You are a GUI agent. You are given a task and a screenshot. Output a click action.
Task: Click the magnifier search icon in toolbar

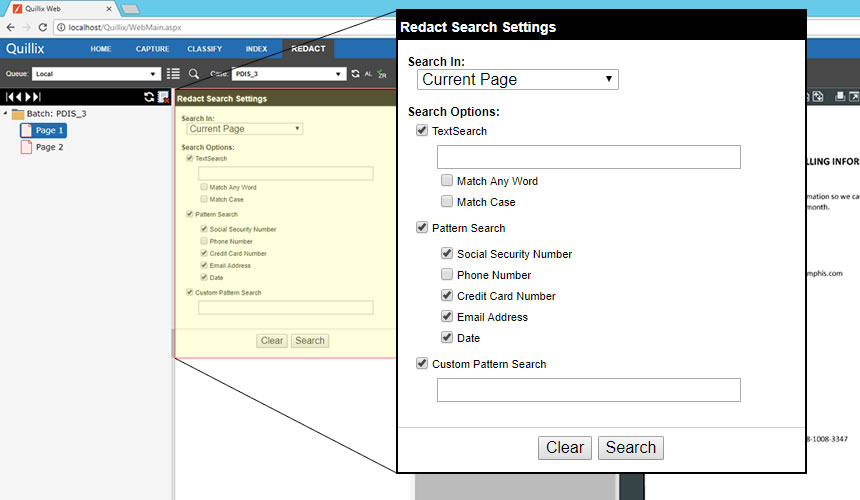[194, 74]
